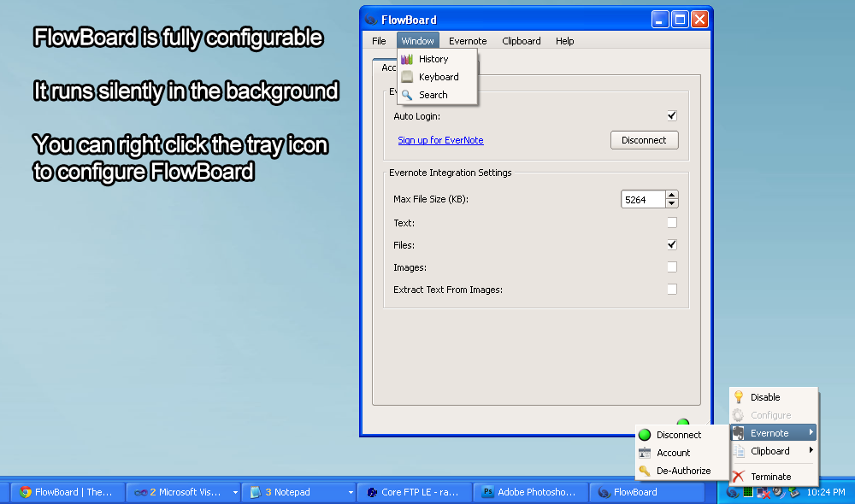Select History from Window menu

(x=437, y=60)
